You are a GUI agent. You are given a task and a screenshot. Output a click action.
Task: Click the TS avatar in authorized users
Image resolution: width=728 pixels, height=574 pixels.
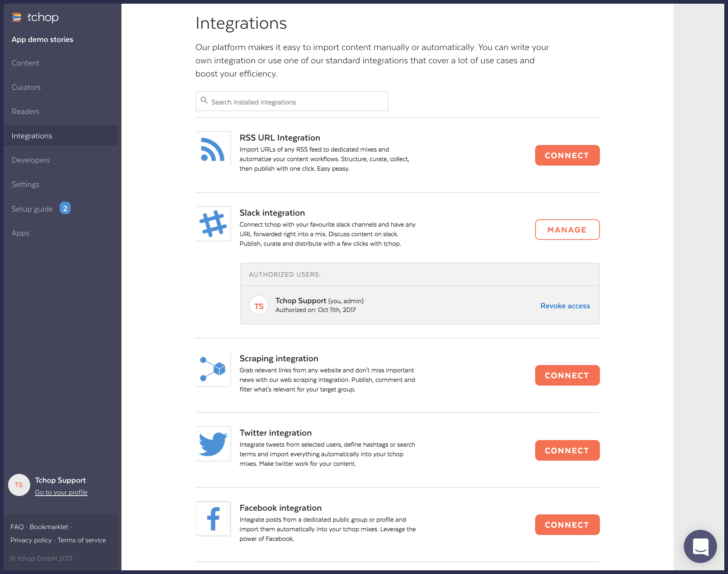pos(259,305)
